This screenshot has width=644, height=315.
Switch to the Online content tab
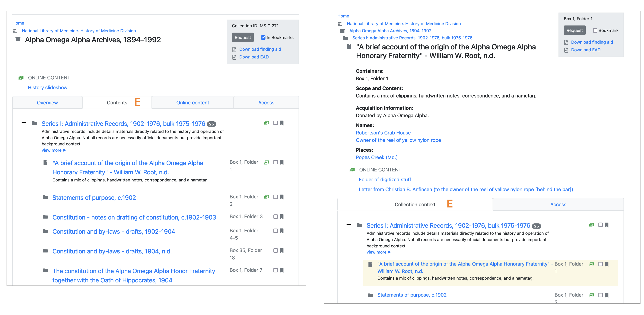coord(193,103)
